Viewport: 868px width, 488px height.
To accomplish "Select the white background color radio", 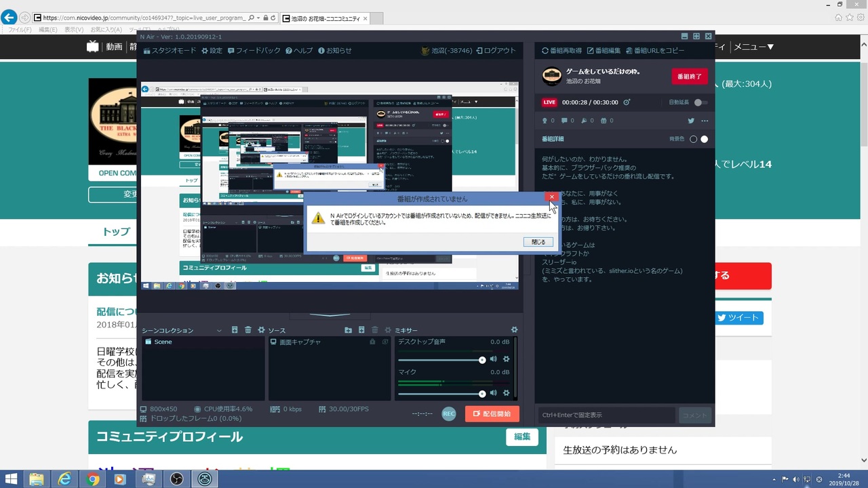I will pyautogui.click(x=704, y=139).
